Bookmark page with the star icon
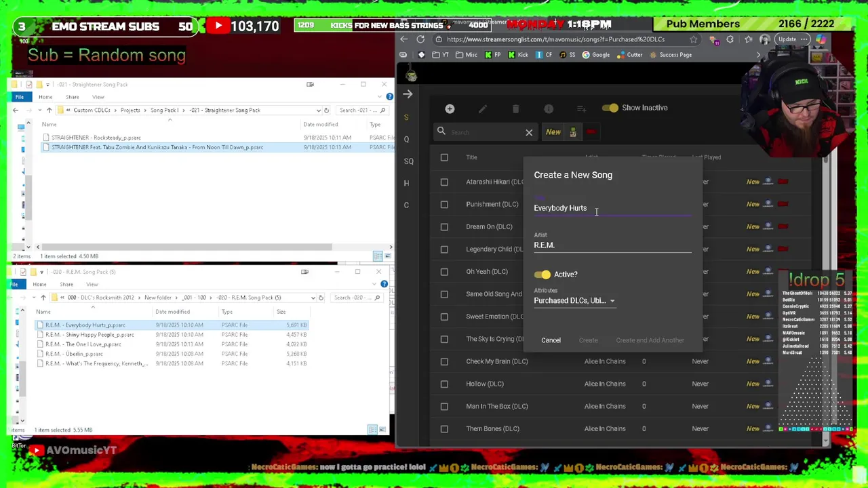The image size is (868, 488). point(693,39)
